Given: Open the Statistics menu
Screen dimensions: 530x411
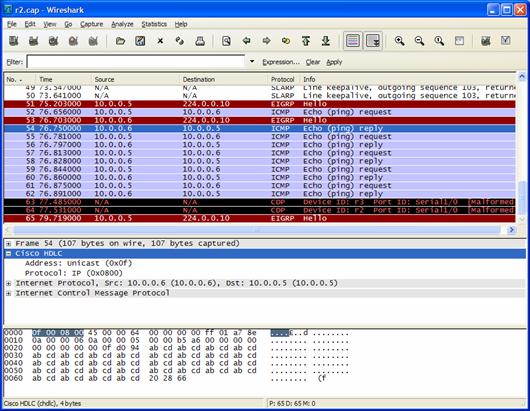Looking at the screenshot, I should pyautogui.click(x=154, y=24).
